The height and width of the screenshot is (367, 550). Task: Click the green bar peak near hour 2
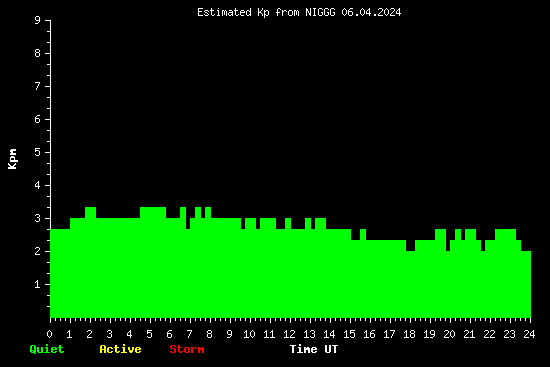[90, 212]
